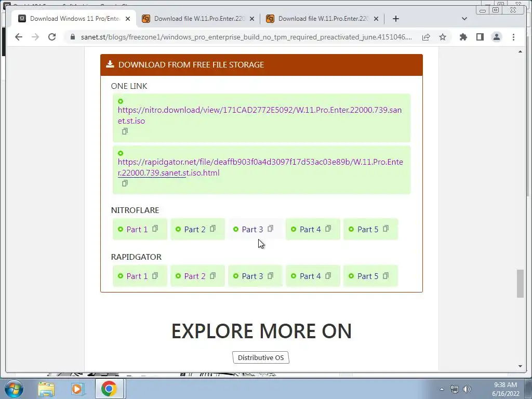532x399 pixels.
Task: Open Rapidgator Part 5 link
Action: [367, 276]
